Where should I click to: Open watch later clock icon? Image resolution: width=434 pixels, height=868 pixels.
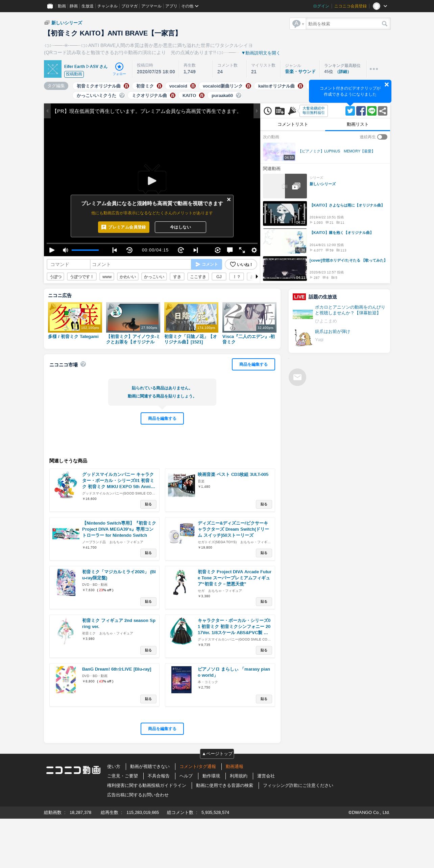point(268,111)
